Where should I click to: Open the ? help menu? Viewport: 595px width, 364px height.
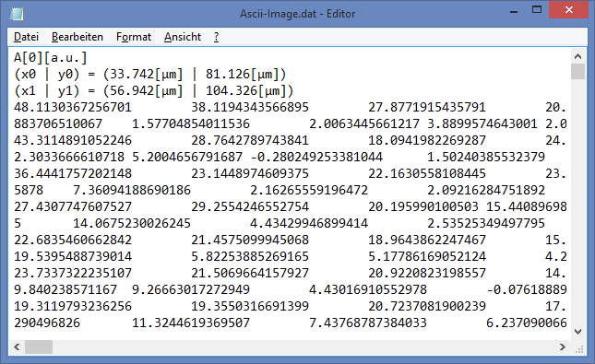[216, 37]
